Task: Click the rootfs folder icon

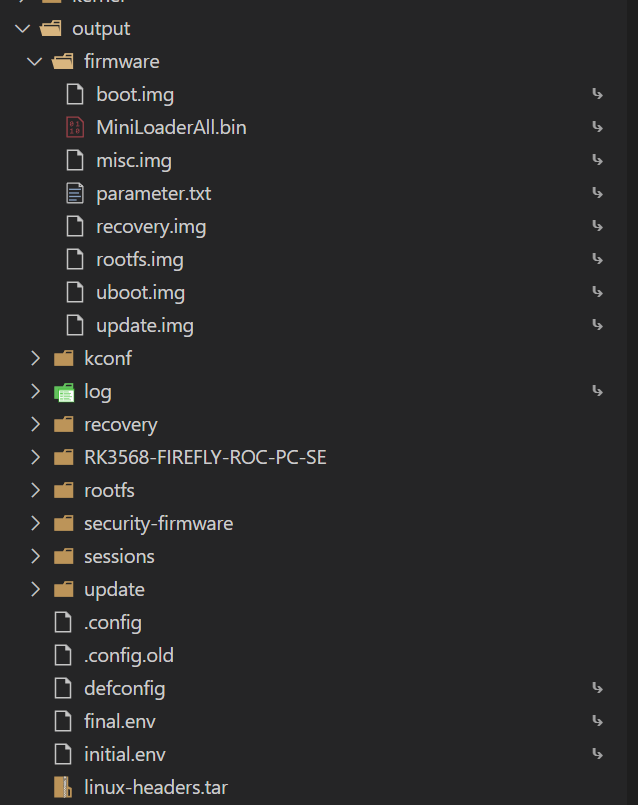Action: click(x=62, y=490)
